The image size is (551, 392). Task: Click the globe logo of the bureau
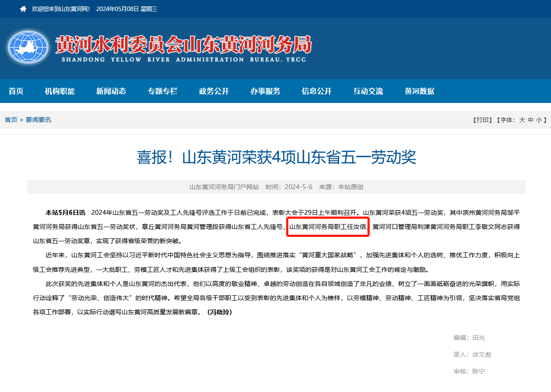(x=28, y=47)
